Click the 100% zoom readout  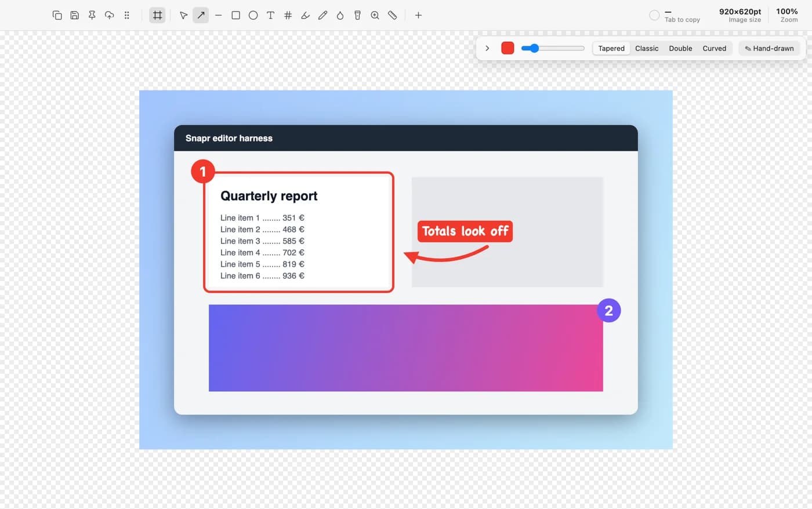pyautogui.click(x=787, y=15)
